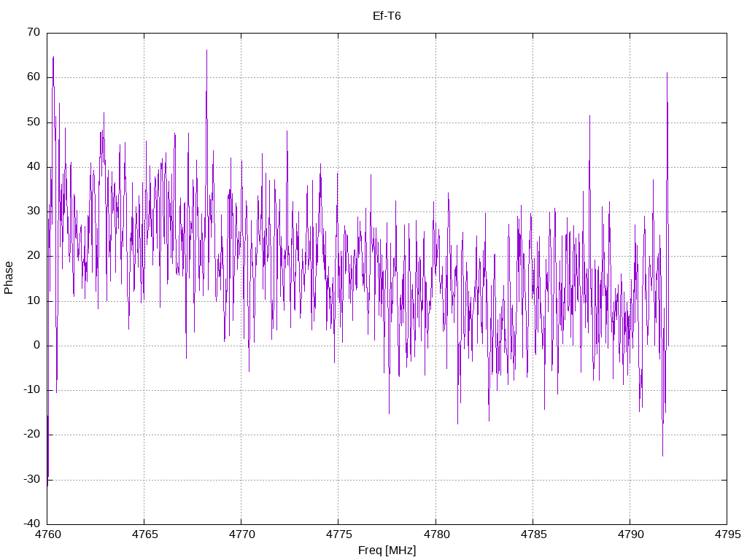Click the x-axis tick label 4760
Viewport: 747px width, 560px height.
[x=48, y=534]
